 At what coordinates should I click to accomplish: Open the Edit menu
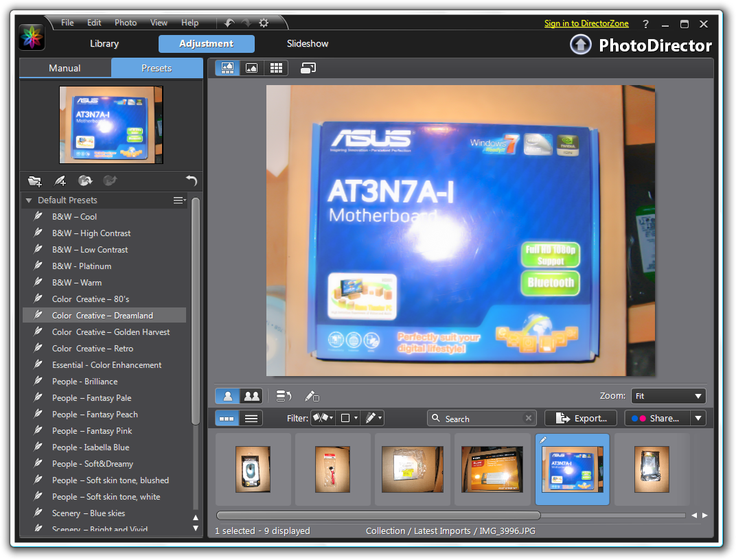94,23
